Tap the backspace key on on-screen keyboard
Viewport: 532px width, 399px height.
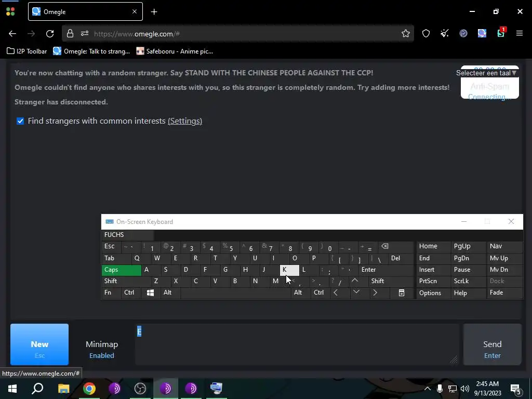397,247
